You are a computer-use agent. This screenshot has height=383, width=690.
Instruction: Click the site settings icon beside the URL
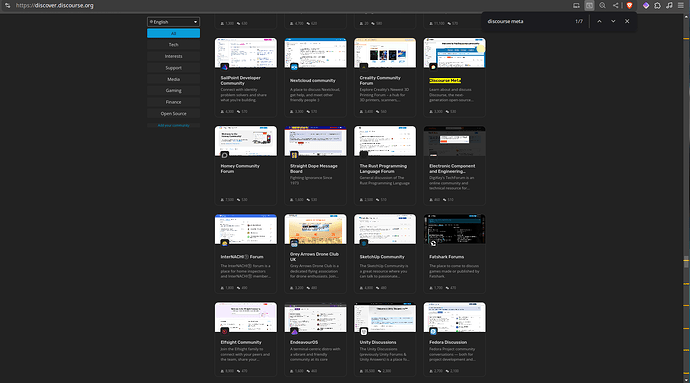(x=7, y=5)
